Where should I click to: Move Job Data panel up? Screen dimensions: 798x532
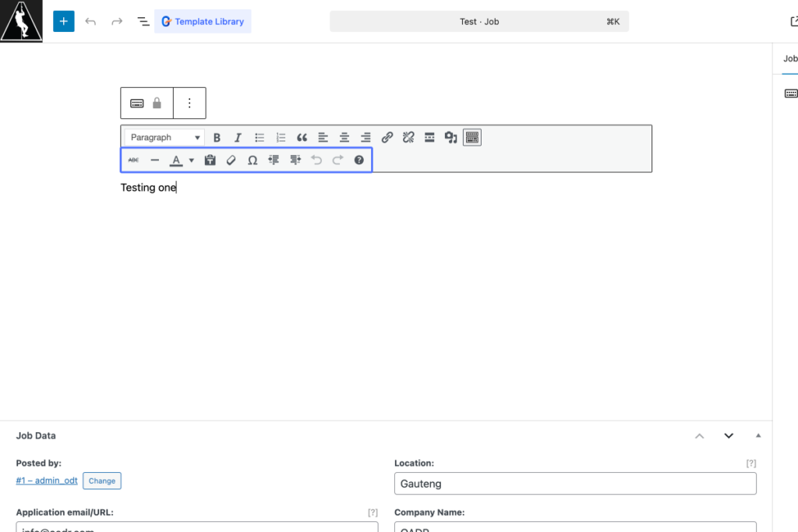[700, 436]
